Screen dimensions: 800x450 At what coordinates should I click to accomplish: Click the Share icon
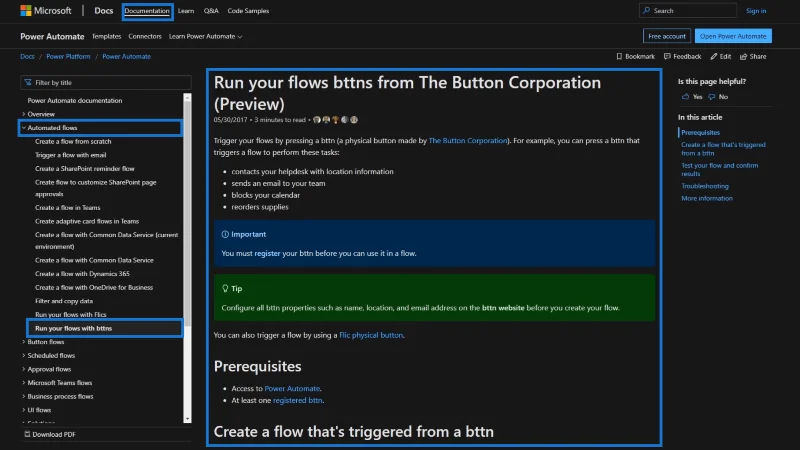743,57
